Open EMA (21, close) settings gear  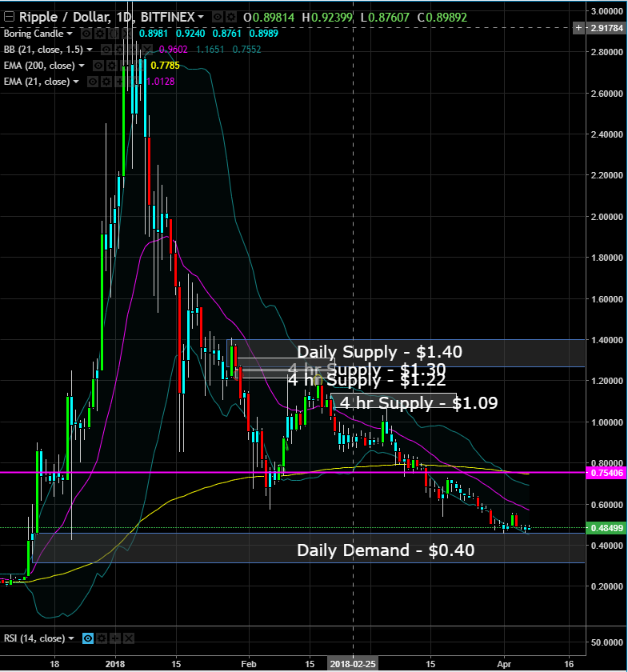click(106, 82)
